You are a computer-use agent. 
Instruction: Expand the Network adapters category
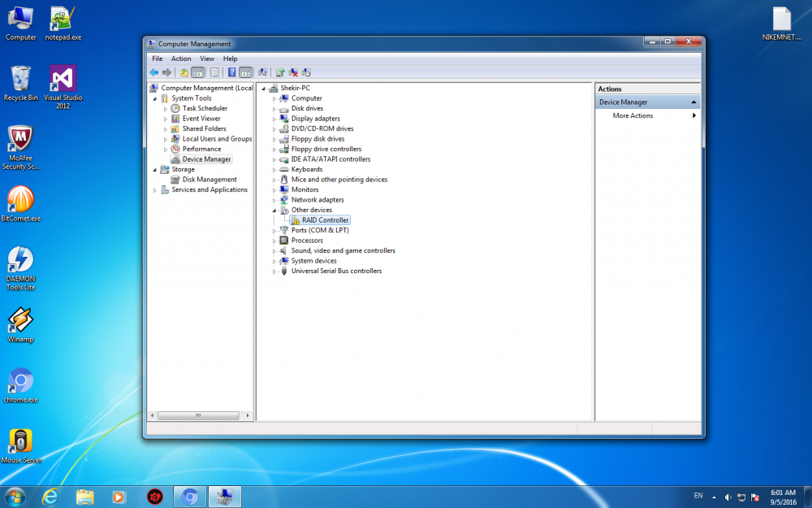tap(274, 200)
